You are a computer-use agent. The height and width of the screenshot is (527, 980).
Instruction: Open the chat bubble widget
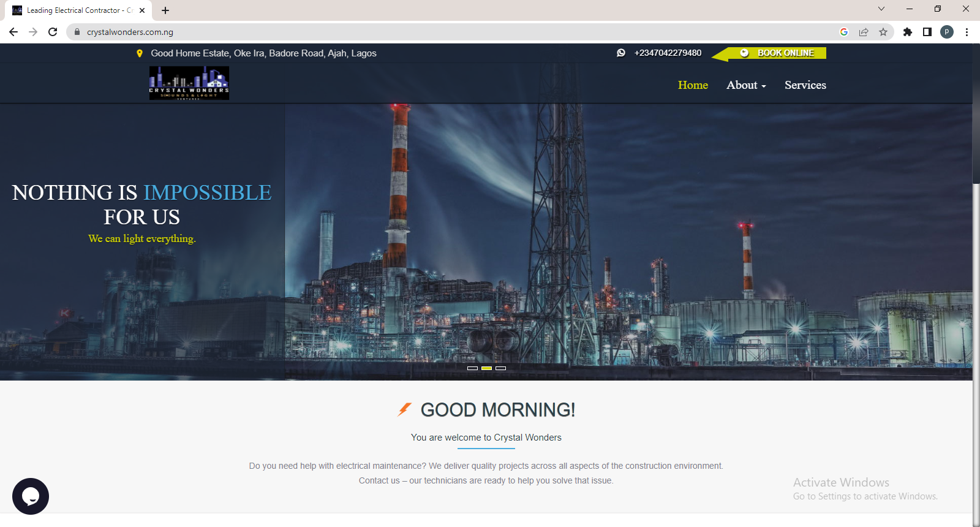point(31,496)
